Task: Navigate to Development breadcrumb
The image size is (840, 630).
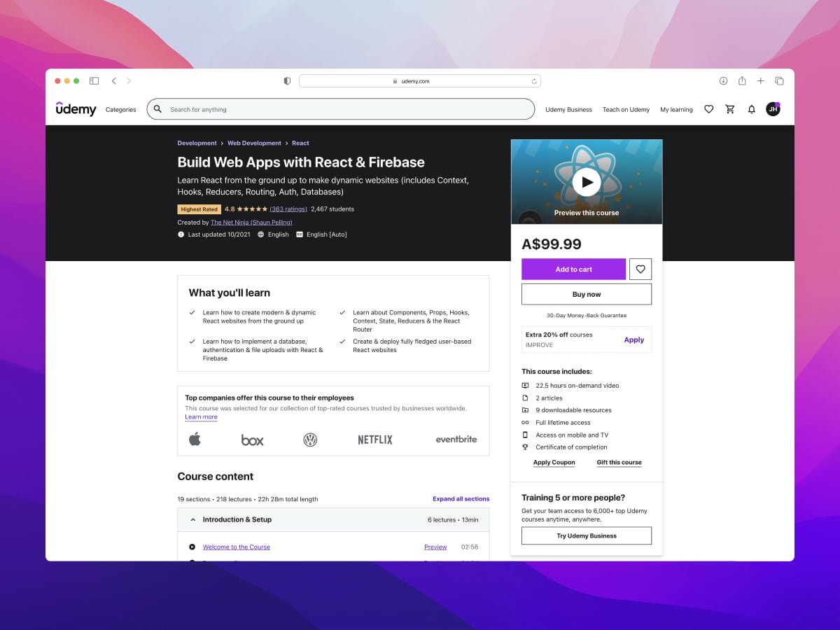Action: pyautogui.click(x=197, y=143)
